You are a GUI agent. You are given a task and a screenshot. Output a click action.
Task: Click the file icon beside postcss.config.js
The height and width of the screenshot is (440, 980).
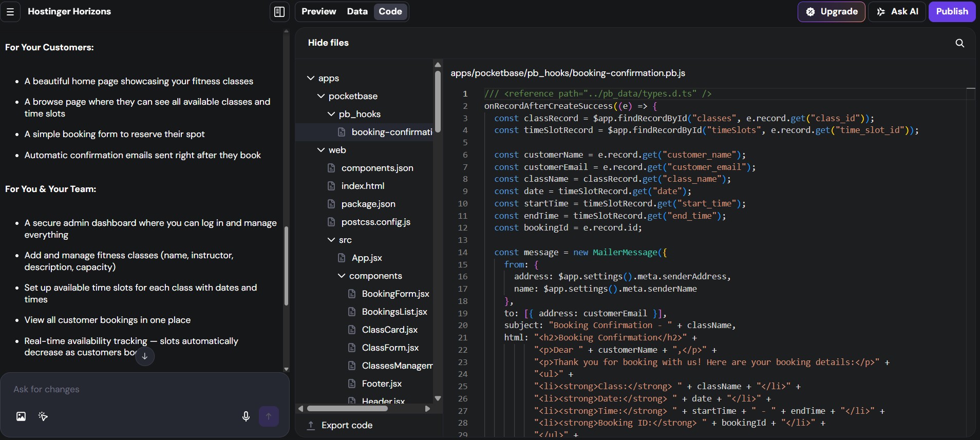(331, 222)
